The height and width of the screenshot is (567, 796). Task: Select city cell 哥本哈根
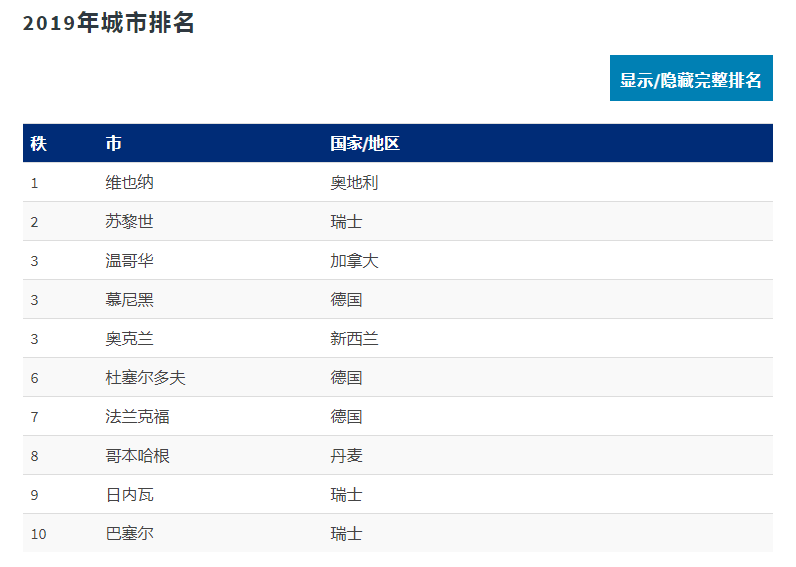138,455
